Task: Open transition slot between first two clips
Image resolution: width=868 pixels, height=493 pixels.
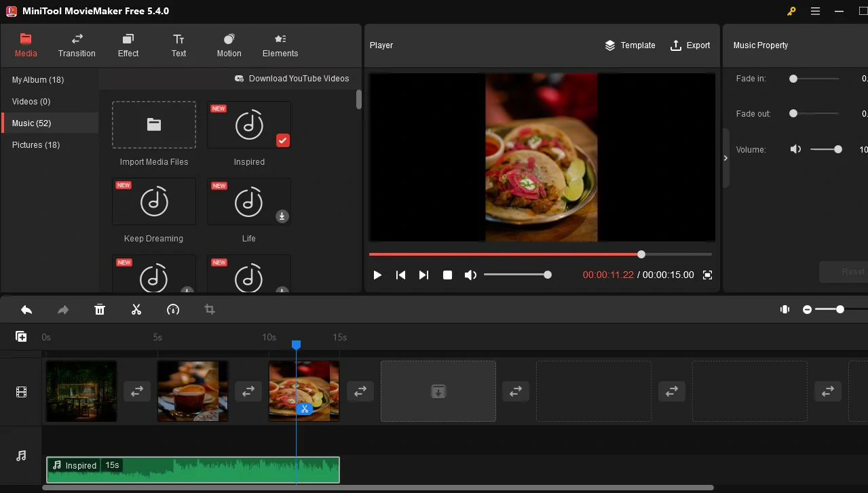Action: 136,391
